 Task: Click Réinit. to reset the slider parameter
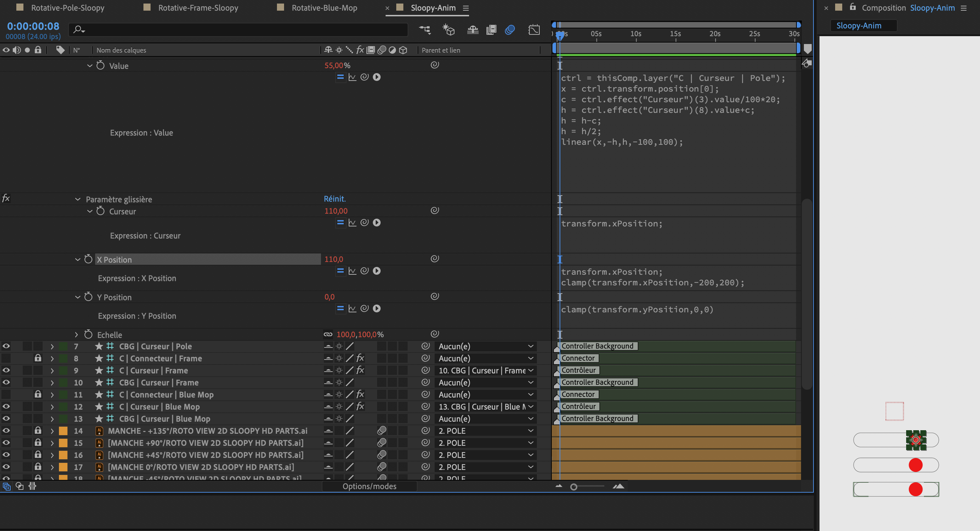click(335, 198)
